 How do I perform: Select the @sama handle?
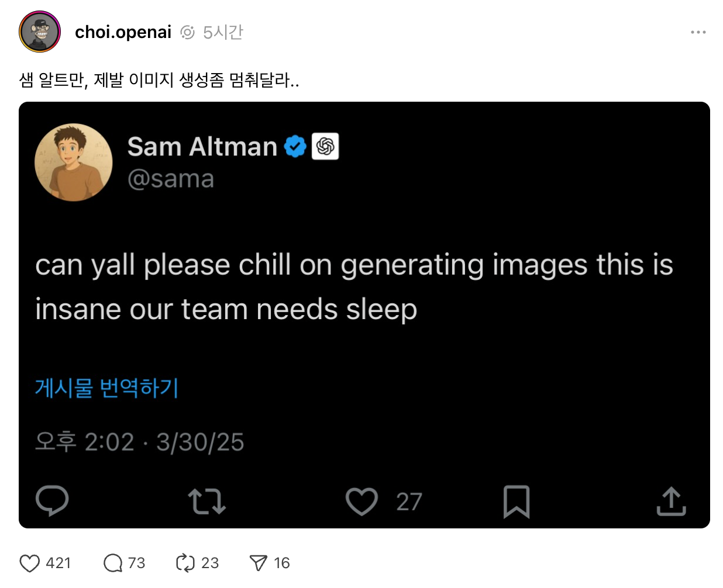(172, 178)
